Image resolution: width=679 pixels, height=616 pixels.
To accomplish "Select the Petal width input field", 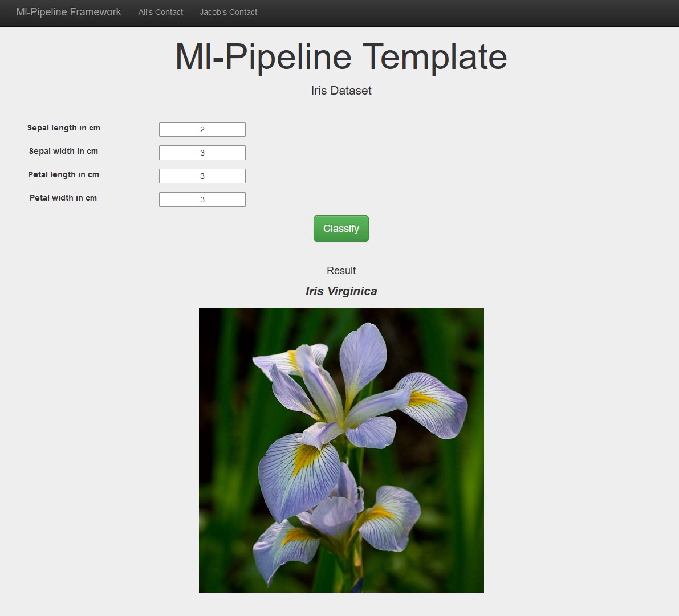I will [x=202, y=199].
